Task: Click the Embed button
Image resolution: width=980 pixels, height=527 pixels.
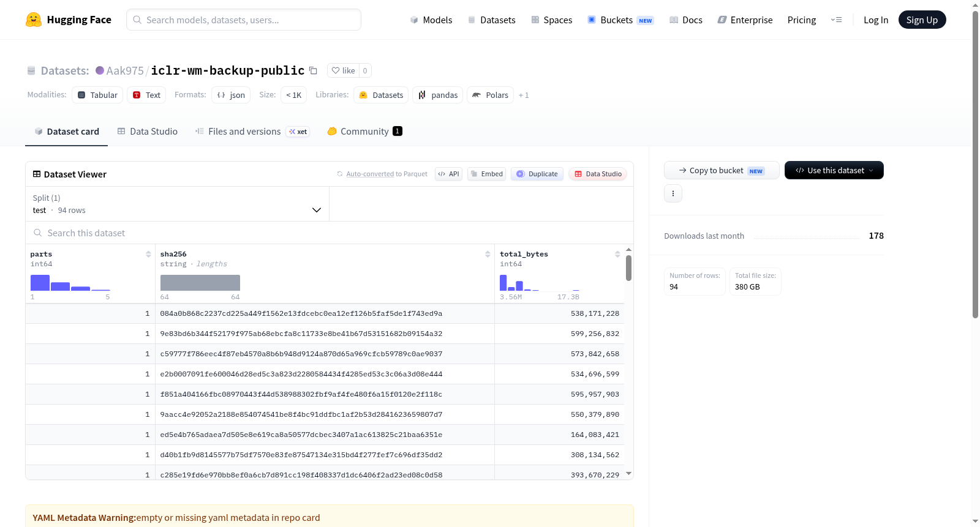Action: [487, 174]
